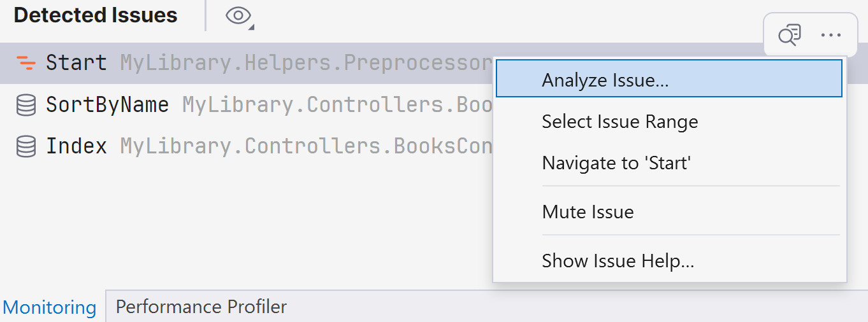Click the analyze issue magnifier toolbar icon
The height and width of the screenshot is (322, 868).
(790, 35)
